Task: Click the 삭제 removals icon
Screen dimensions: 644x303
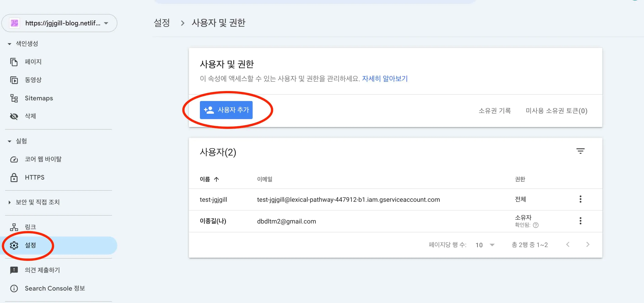Action: coord(14,116)
